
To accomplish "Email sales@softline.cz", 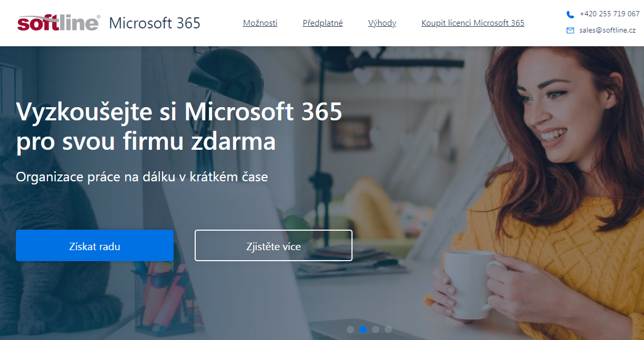I will (x=607, y=30).
